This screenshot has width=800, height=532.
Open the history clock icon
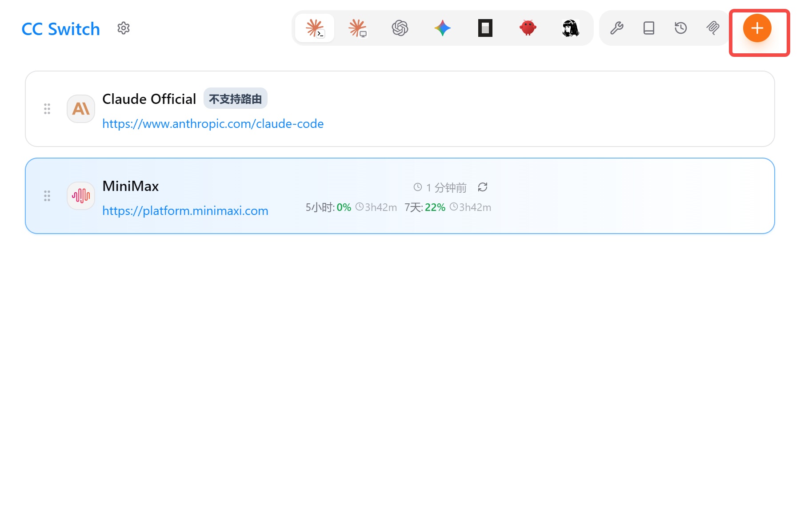pyautogui.click(x=681, y=28)
